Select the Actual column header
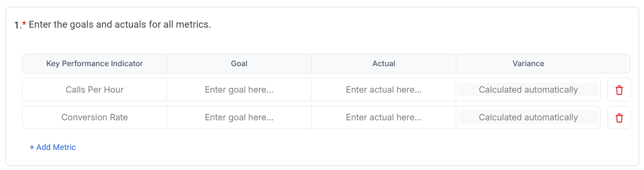This screenshot has width=644, height=170. click(384, 64)
